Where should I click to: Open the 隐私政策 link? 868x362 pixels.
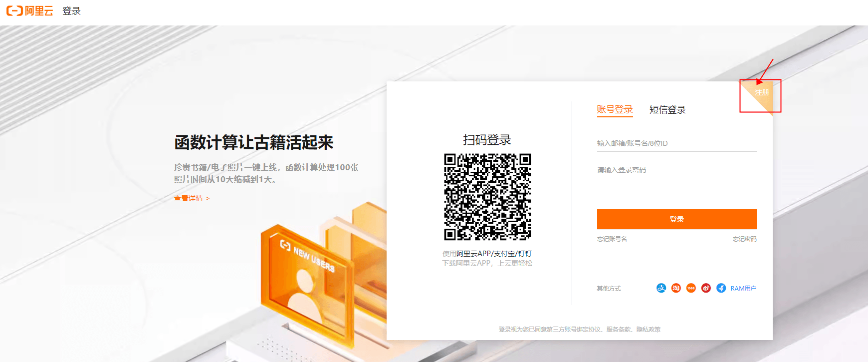point(649,330)
